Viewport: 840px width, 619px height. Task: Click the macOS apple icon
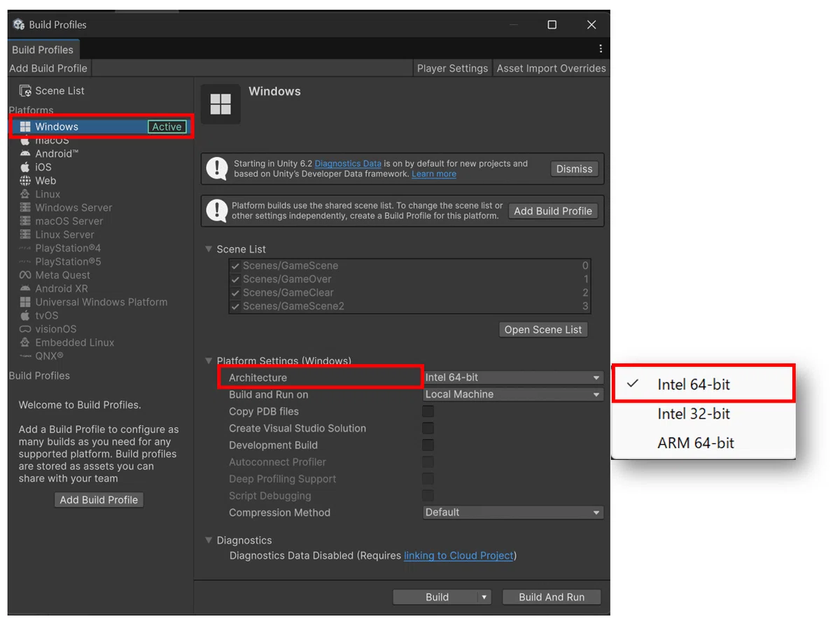pos(25,140)
